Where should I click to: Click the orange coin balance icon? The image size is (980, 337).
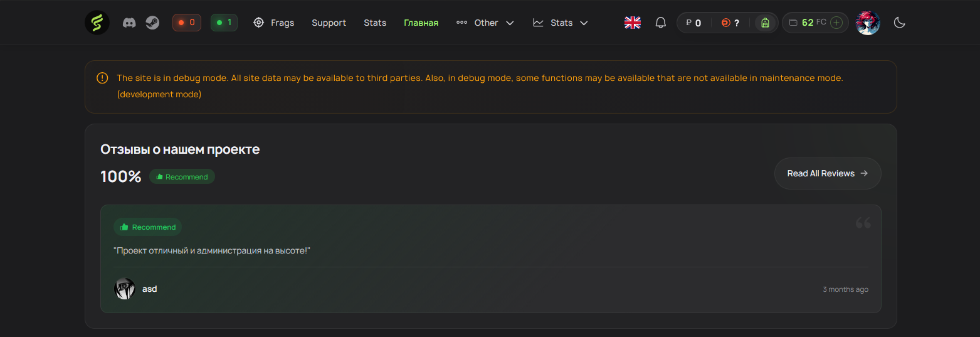(x=725, y=23)
